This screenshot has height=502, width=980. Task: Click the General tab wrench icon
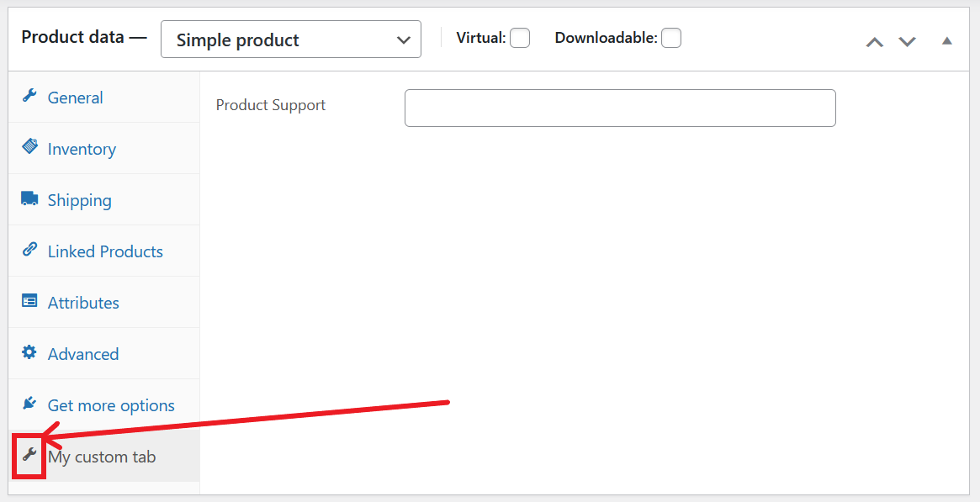click(29, 96)
